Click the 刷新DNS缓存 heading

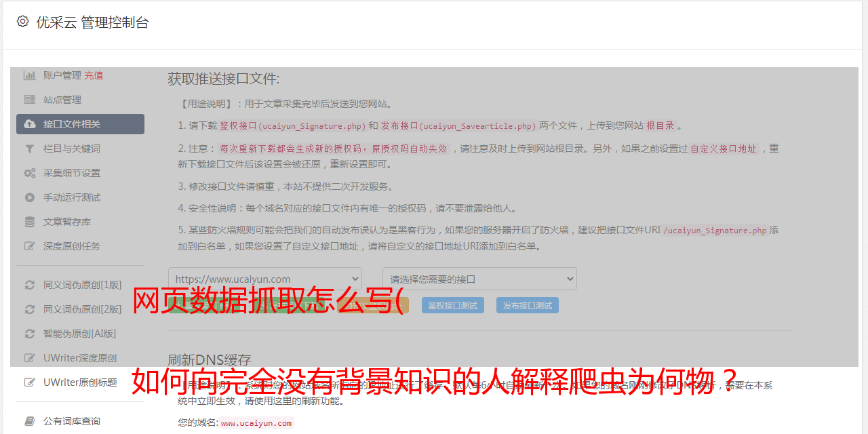[x=210, y=360]
